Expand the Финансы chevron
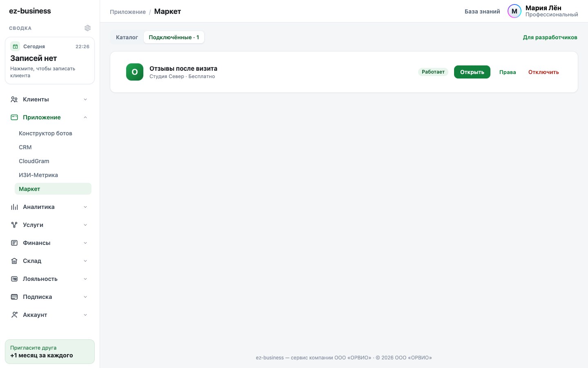Image resolution: width=588 pixels, height=368 pixels. [x=85, y=243]
